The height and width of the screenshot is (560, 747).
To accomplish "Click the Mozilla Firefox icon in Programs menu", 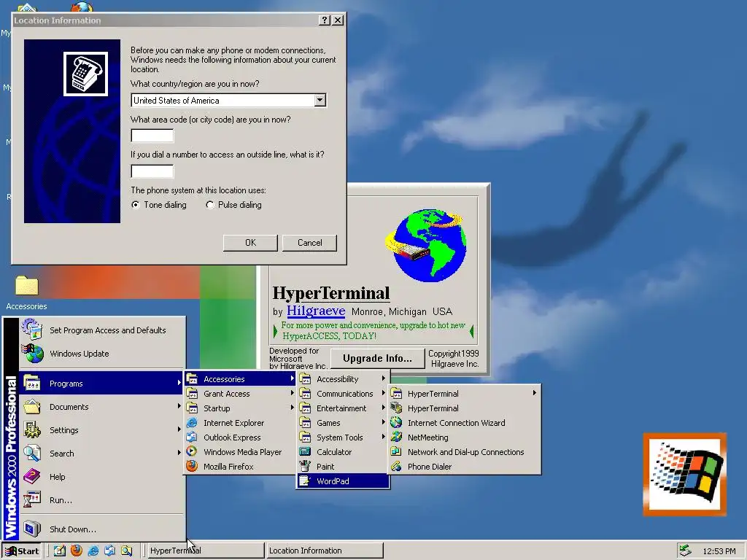I will (192, 466).
